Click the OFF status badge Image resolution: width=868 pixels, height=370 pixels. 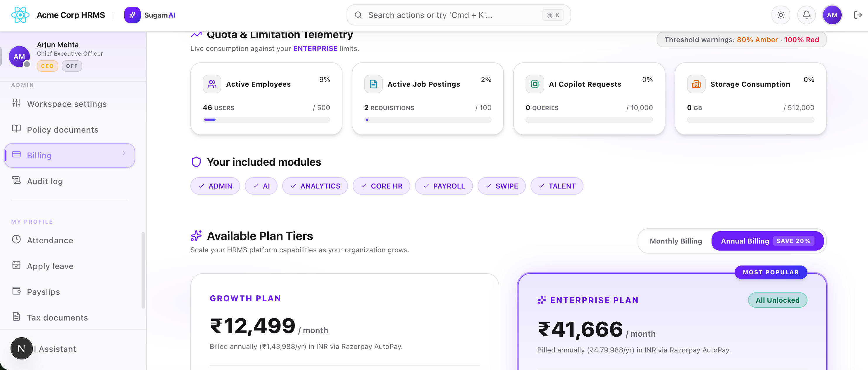[x=72, y=66]
